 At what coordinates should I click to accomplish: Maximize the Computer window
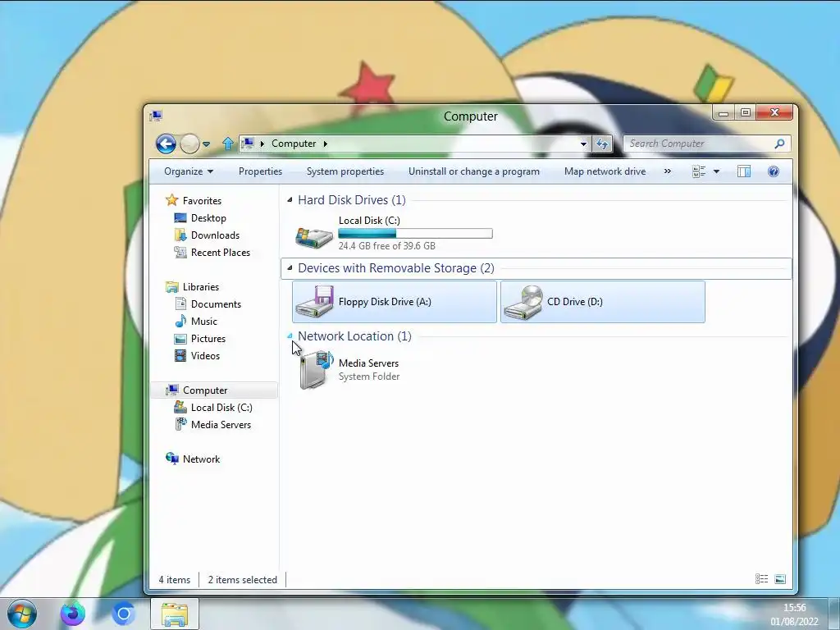click(x=745, y=112)
